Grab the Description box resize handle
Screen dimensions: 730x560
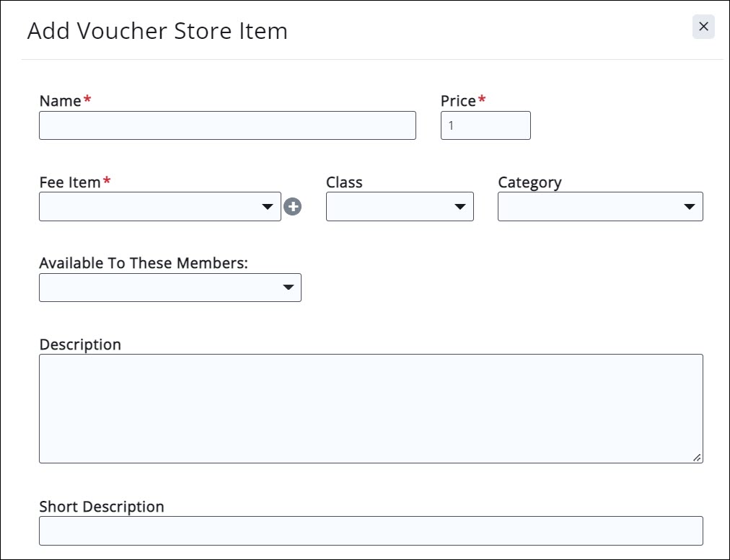tap(697, 457)
